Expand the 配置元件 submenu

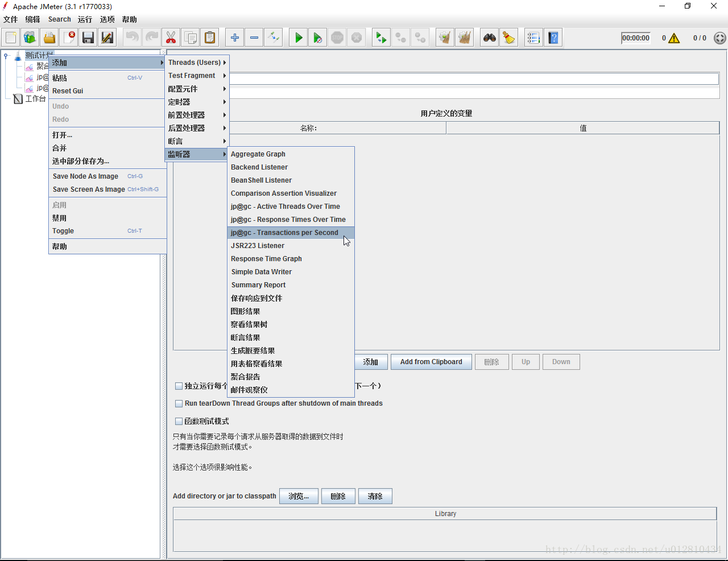click(197, 89)
